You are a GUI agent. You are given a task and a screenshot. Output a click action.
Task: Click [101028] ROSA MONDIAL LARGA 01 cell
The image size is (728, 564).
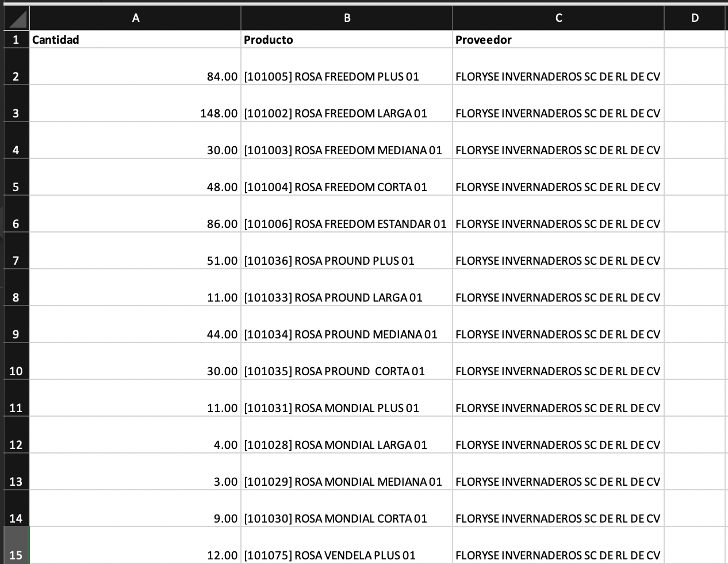click(x=347, y=435)
